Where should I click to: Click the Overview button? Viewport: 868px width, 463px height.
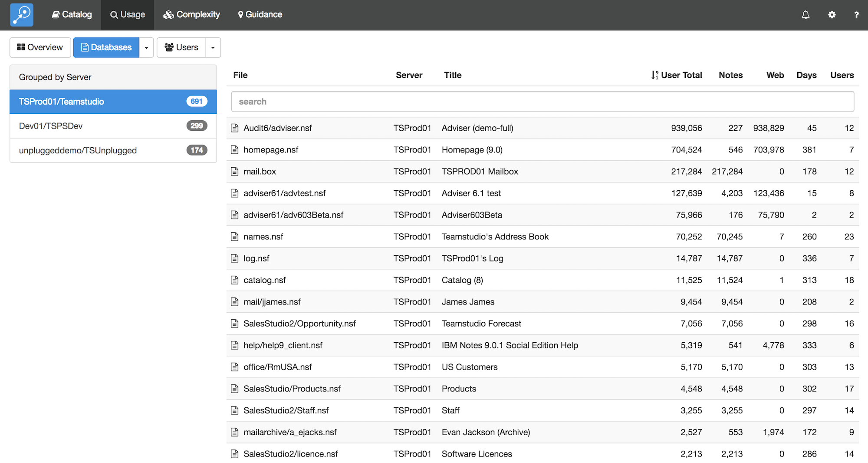40,47
